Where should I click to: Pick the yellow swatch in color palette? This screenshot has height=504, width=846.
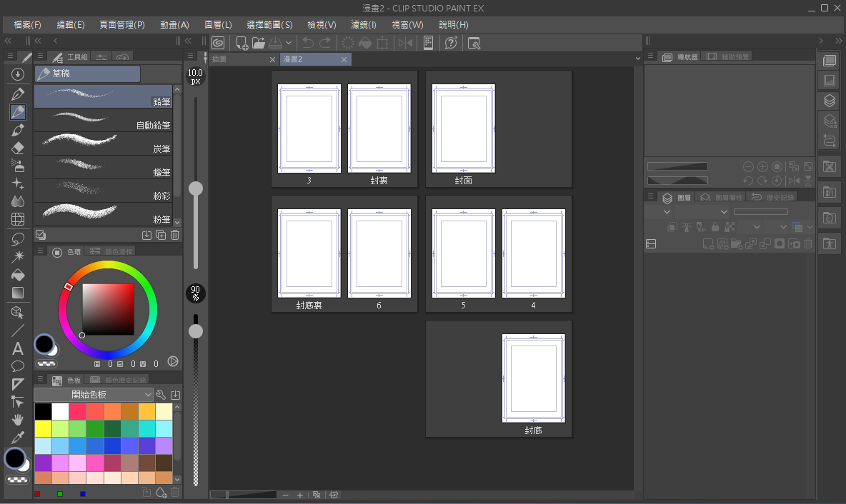(x=43, y=428)
